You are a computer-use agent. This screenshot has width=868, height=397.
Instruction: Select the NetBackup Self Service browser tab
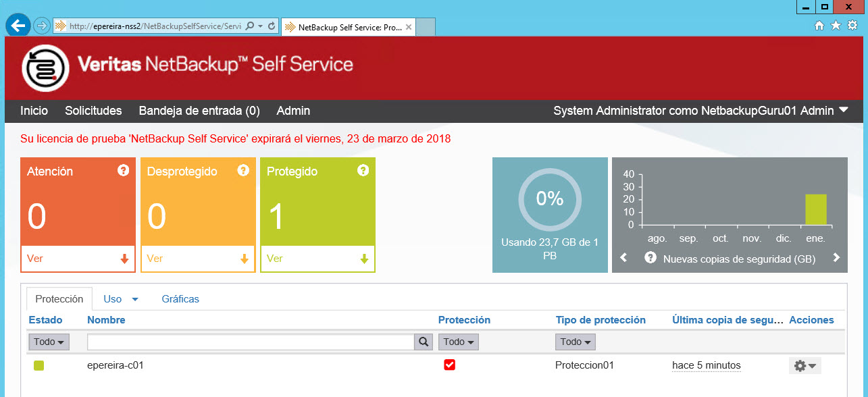(x=349, y=28)
